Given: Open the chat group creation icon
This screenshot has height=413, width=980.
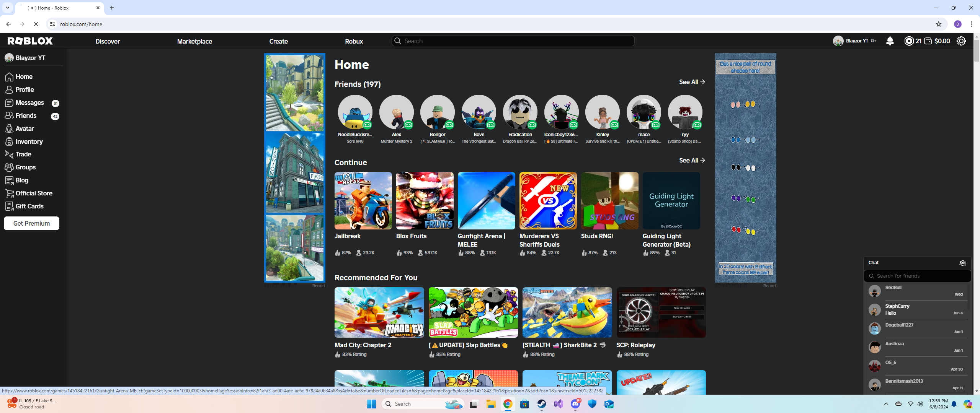Looking at the screenshot, I should click(962, 263).
